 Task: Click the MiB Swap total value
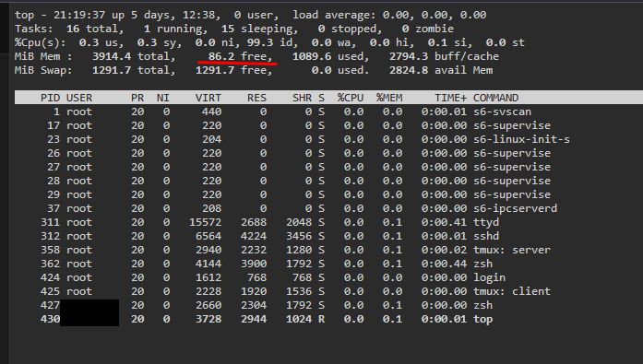coord(134,70)
